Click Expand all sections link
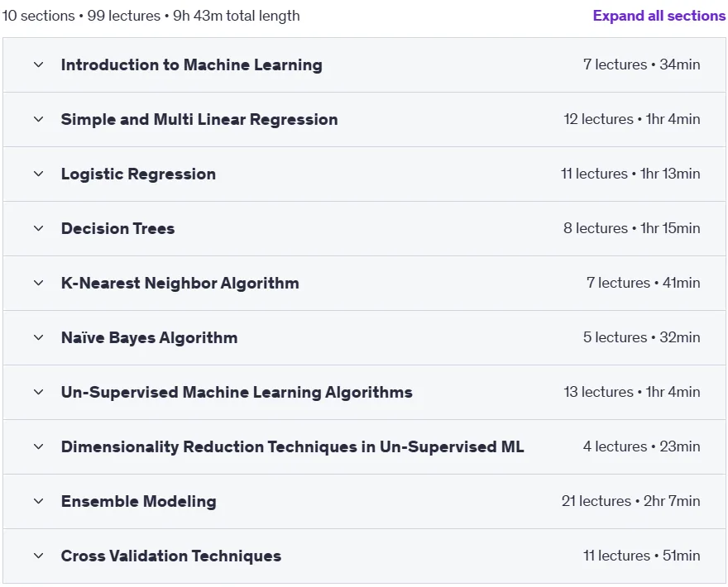This screenshot has width=728, height=587. pos(659,16)
